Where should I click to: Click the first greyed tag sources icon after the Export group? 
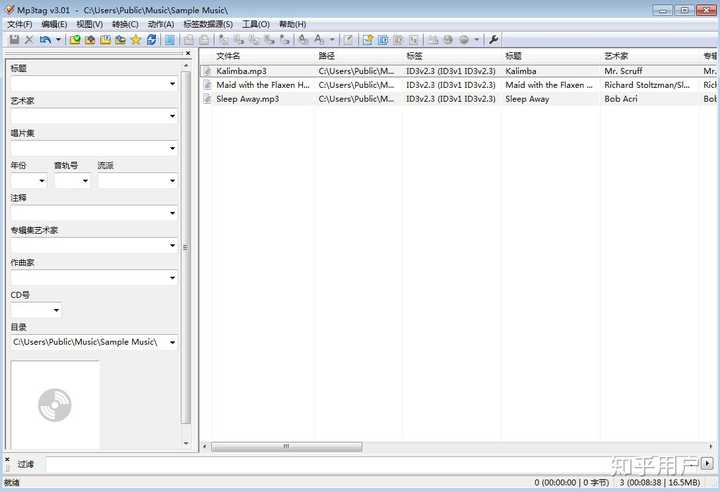[433, 40]
